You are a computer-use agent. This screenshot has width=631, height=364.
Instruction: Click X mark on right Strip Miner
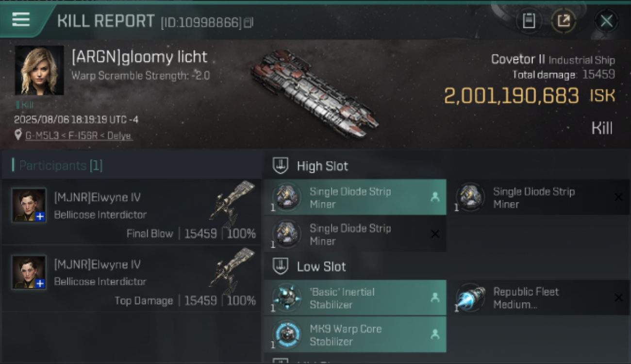pyautogui.click(x=618, y=197)
